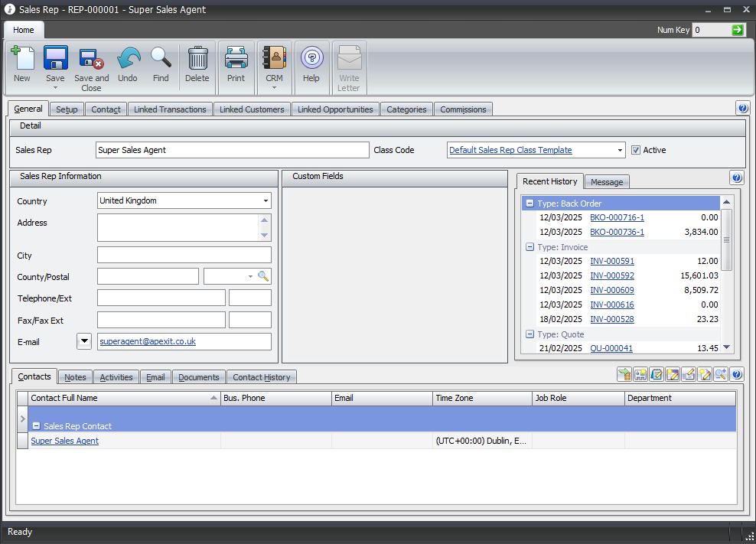The image size is (756, 544).
Task: Click inside the City input field
Action: tap(184, 255)
